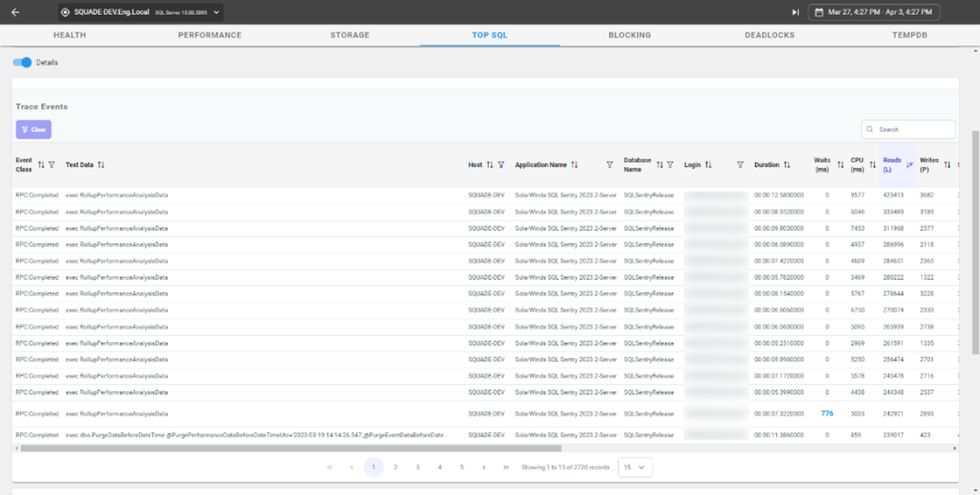Jump to latest time range icon
980x495 pixels.
[x=795, y=12]
